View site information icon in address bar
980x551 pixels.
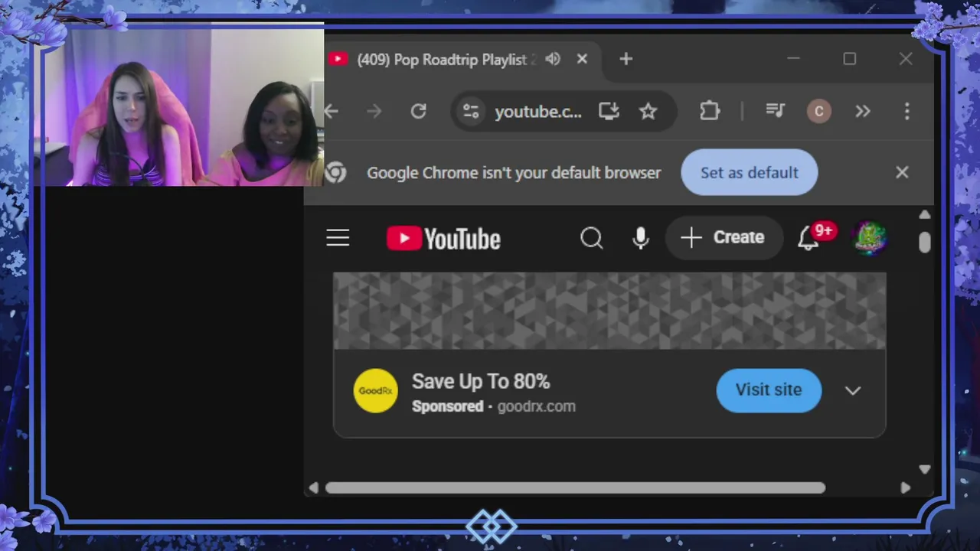click(x=471, y=112)
